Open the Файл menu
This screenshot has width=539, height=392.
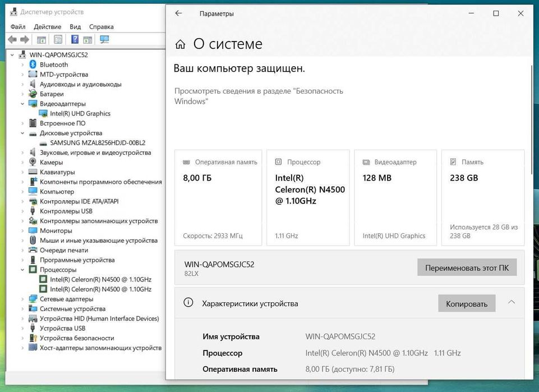click(18, 26)
